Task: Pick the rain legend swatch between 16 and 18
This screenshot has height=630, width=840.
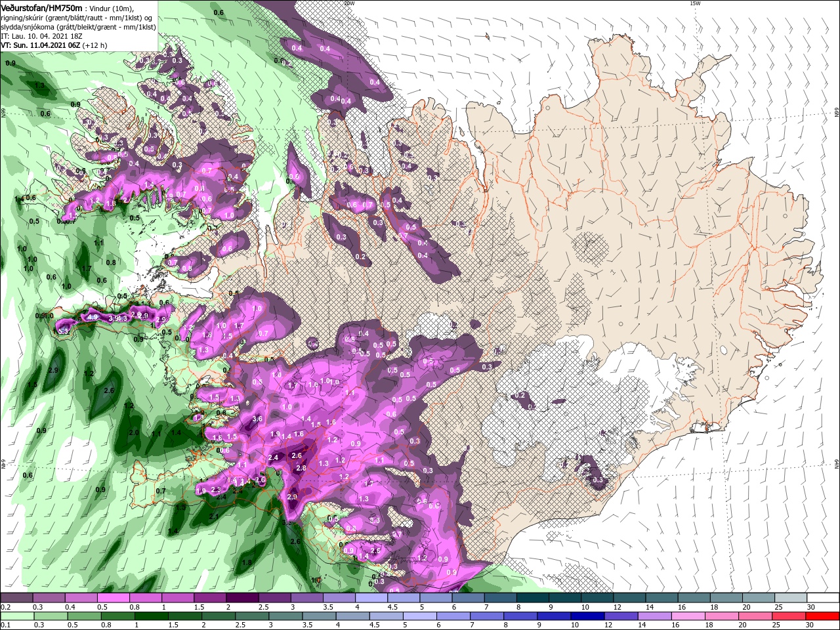Action: coord(689,616)
